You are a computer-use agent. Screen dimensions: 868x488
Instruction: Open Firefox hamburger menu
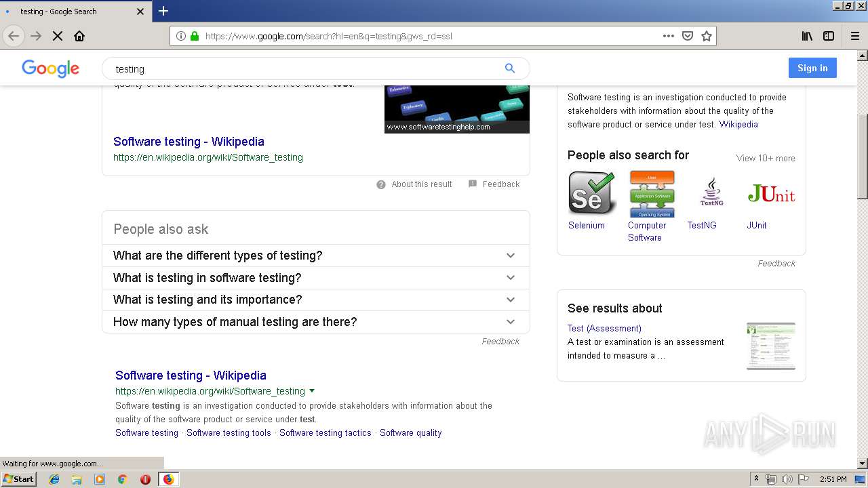[x=854, y=36]
